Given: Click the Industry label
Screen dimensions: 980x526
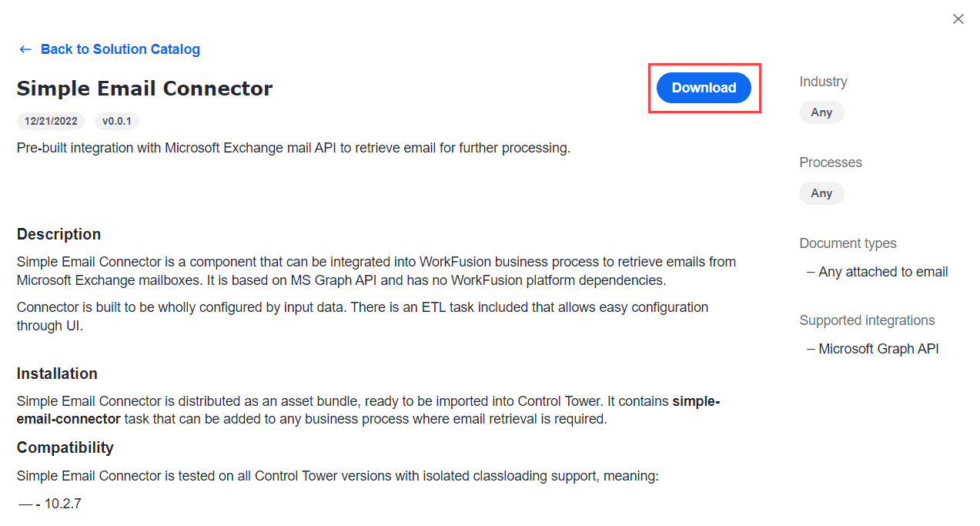Looking at the screenshot, I should click(x=823, y=82).
